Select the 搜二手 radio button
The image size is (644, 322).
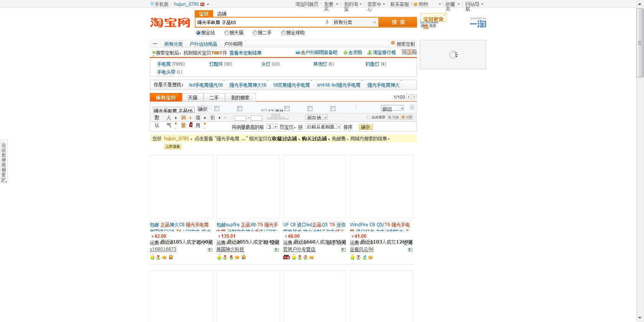click(255, 33)
